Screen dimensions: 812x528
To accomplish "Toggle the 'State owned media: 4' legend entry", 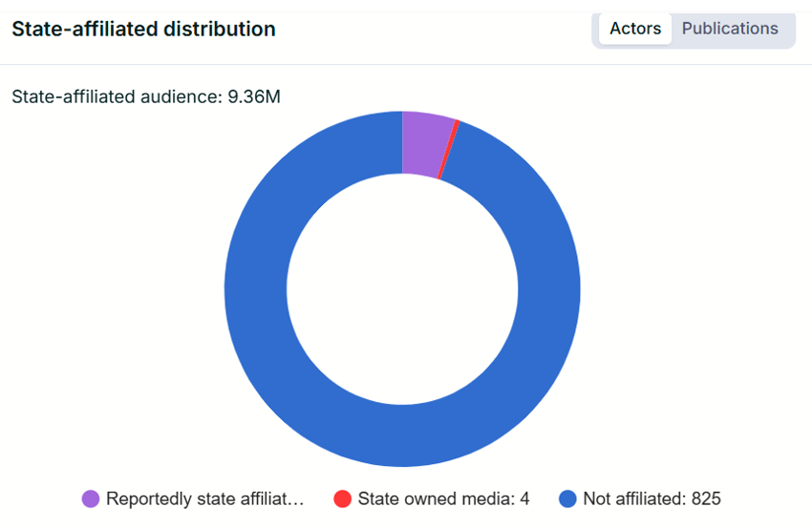I will 443,498.
